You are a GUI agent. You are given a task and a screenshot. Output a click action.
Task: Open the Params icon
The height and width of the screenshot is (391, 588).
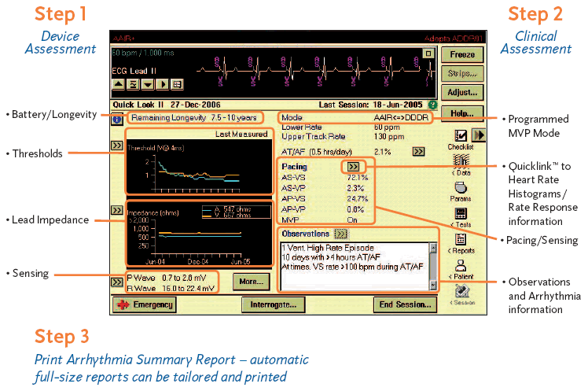(461, 191)
